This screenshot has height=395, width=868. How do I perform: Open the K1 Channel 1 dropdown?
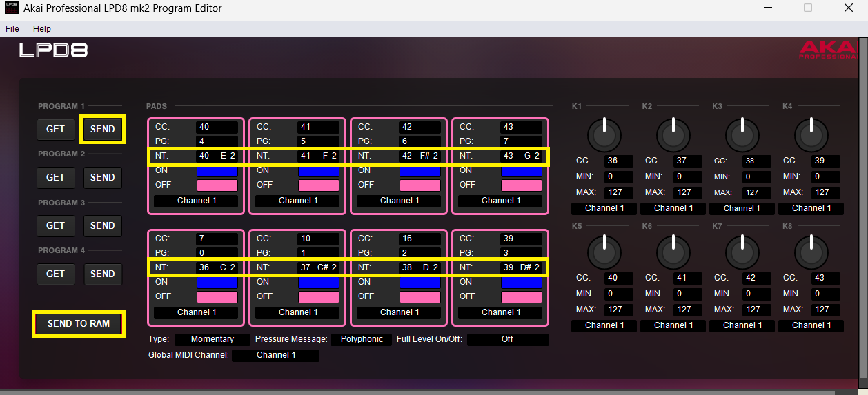click(x=604, y=208)
